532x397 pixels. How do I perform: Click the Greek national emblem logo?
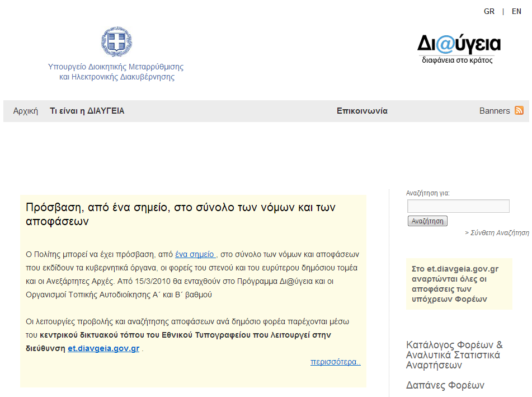pyautogui.click(x=116, y=42)
